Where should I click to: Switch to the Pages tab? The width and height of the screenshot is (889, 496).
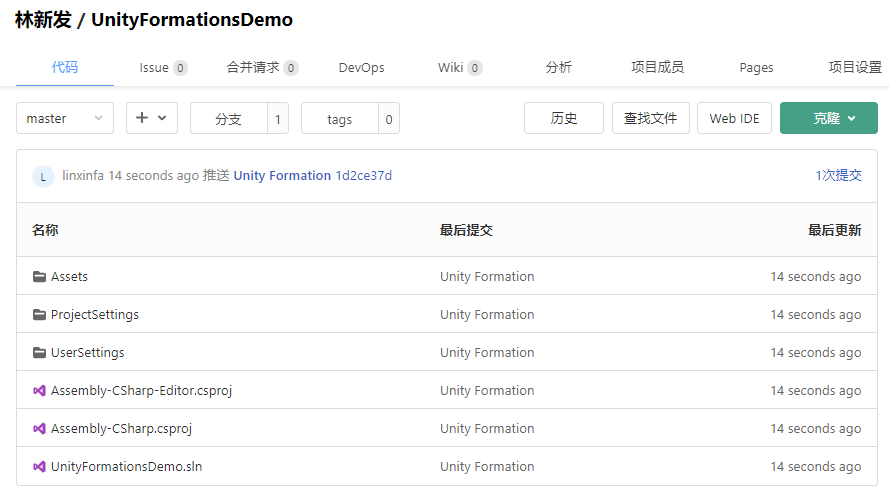pos(756,68)
